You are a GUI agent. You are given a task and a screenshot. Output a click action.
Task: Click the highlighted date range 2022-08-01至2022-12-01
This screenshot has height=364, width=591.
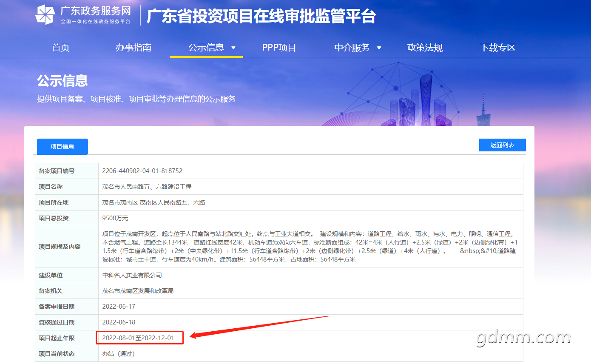coord(138,338)
